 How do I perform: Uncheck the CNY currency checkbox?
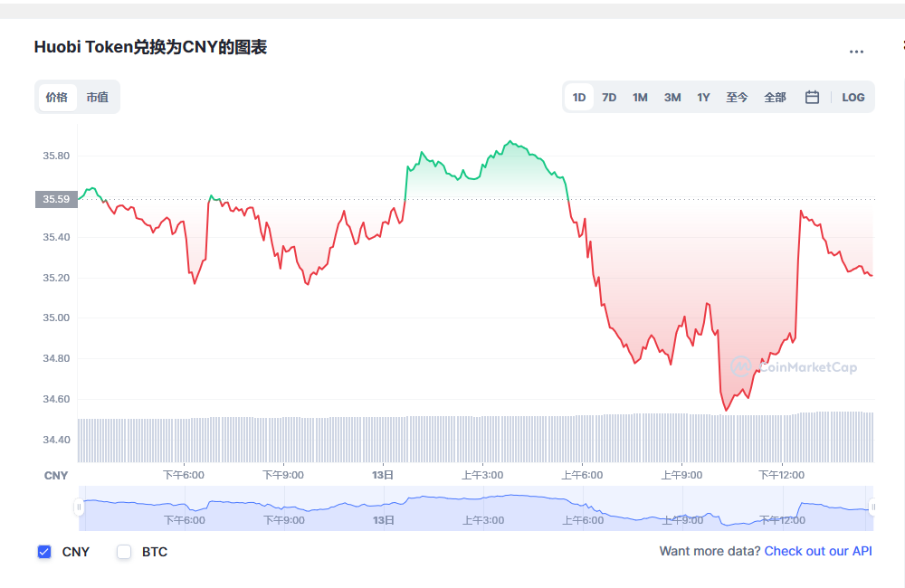[x=44, y=552]
